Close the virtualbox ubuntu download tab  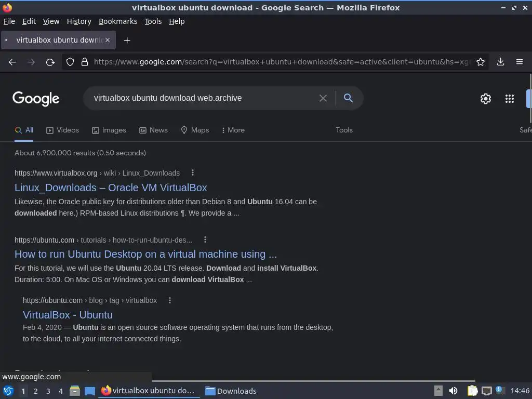point(108,40)
